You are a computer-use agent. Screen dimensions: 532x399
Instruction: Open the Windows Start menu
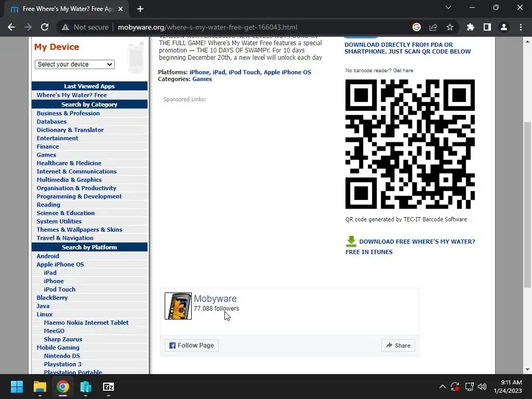[x=17, y=387]
